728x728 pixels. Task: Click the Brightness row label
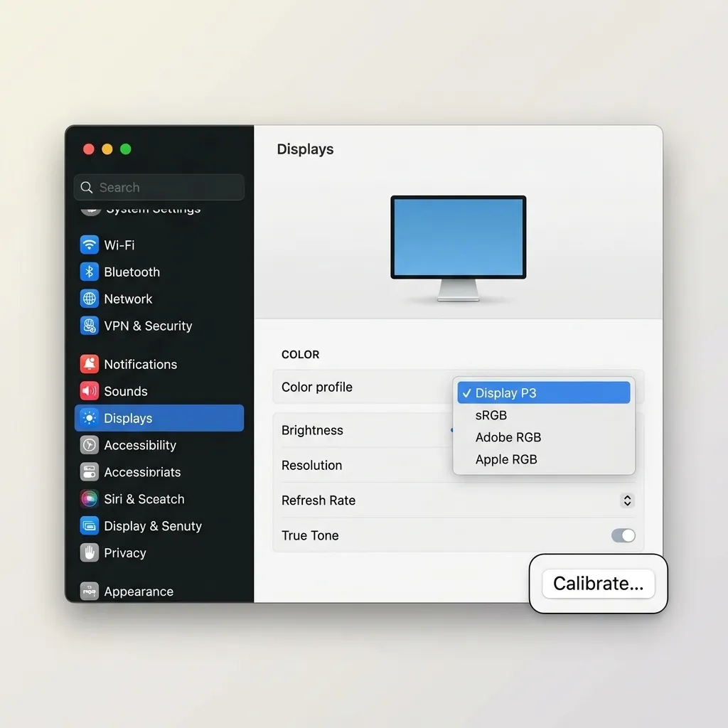coord(312,430)
